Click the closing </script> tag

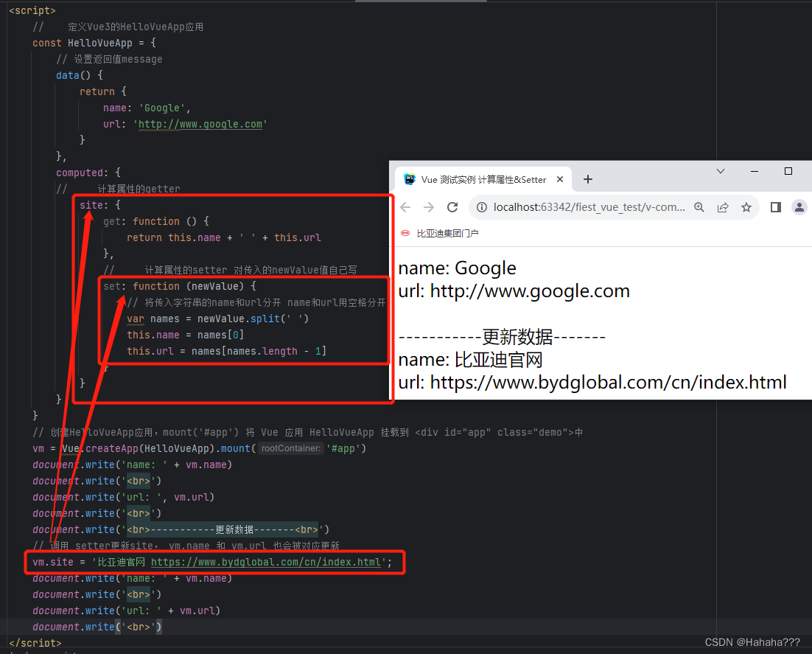(x=35, y=643)
